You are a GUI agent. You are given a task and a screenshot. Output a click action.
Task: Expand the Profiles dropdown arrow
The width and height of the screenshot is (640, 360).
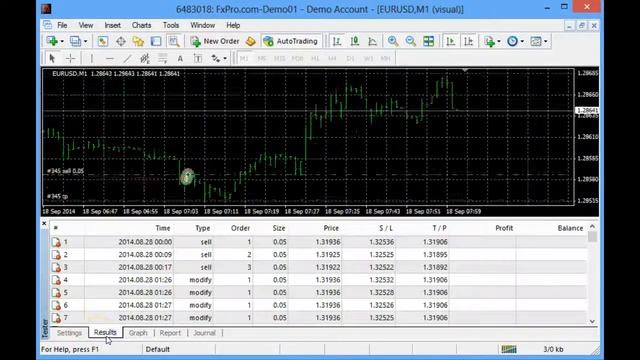click(x=85, y=41)
